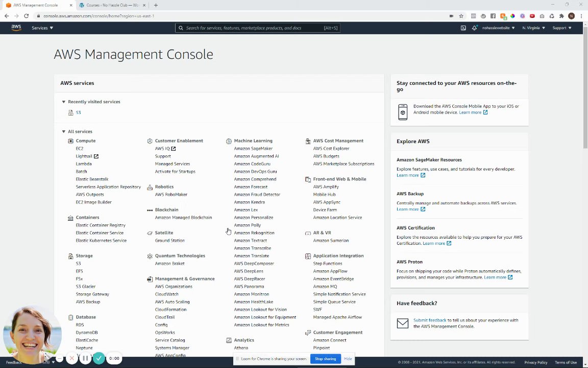Collapse the All services section
Image resolution: width=588 pixels, height=368 pixels.
click(x=63, y=131)
